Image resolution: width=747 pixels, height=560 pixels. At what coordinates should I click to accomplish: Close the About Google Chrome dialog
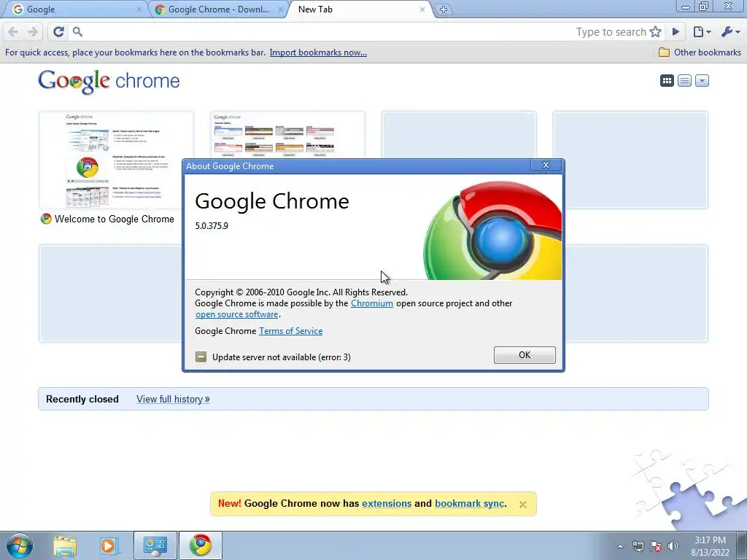tap(546, 165)
